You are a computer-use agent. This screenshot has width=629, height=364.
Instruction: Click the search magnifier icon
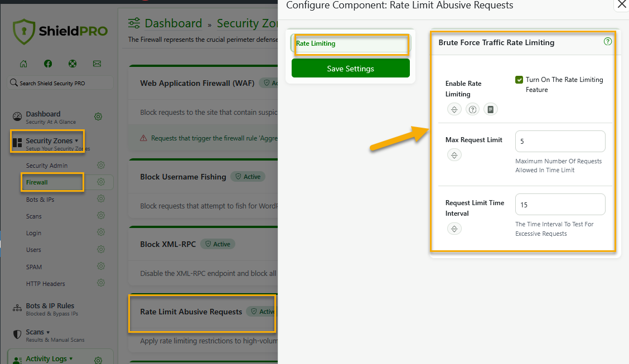tap(13, 82)
